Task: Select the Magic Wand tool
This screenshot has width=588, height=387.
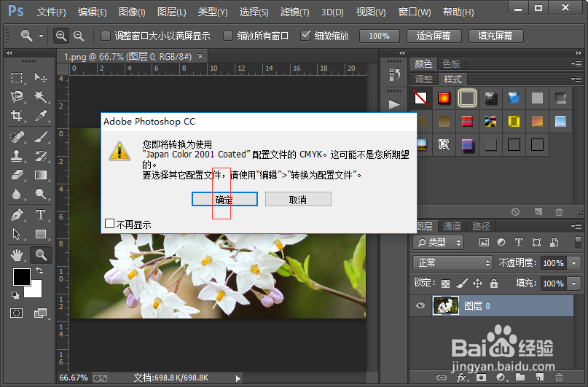Action: (x=41, y=97)
